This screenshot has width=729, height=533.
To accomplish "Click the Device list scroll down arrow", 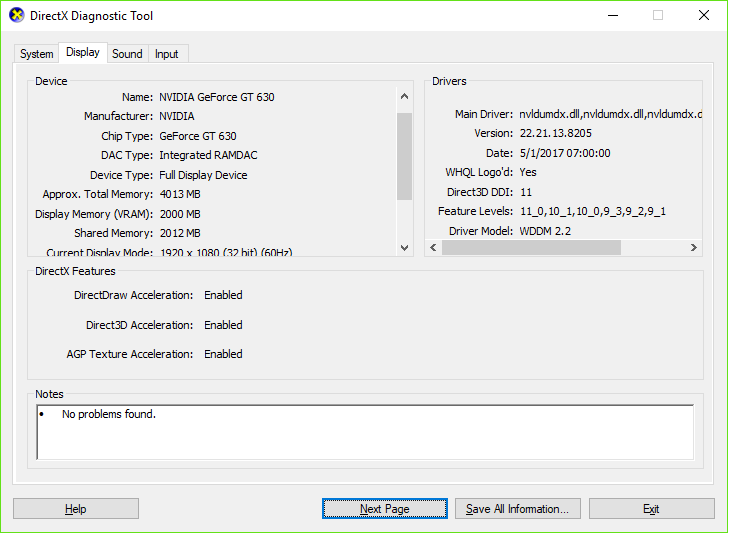I will tap(404, 247).
